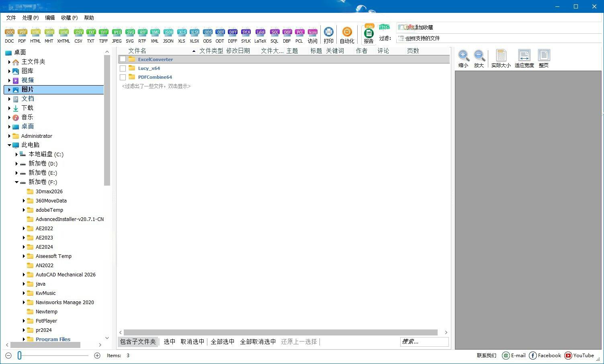Enable the PDFCombine64 folder checkbox
This screenshot has height=364, width=604.
pos(123,77)
